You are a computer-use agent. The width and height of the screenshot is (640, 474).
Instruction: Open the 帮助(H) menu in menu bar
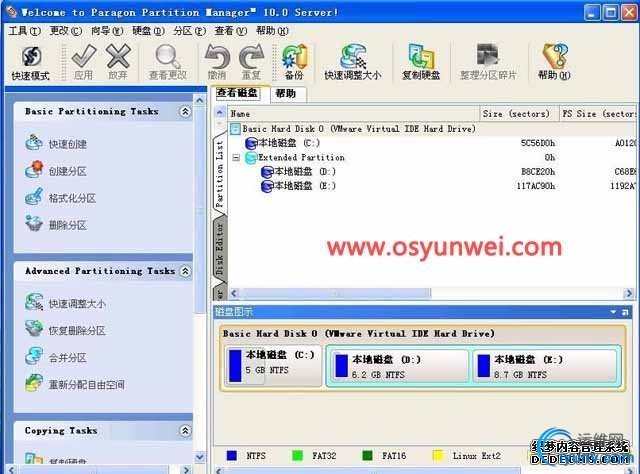click(x=272, y=31)
